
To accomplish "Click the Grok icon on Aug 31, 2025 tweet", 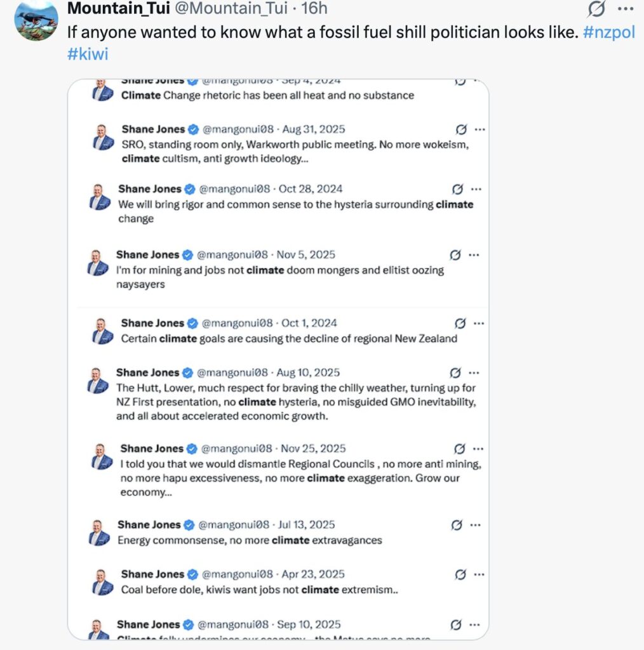I will [462, 129].
